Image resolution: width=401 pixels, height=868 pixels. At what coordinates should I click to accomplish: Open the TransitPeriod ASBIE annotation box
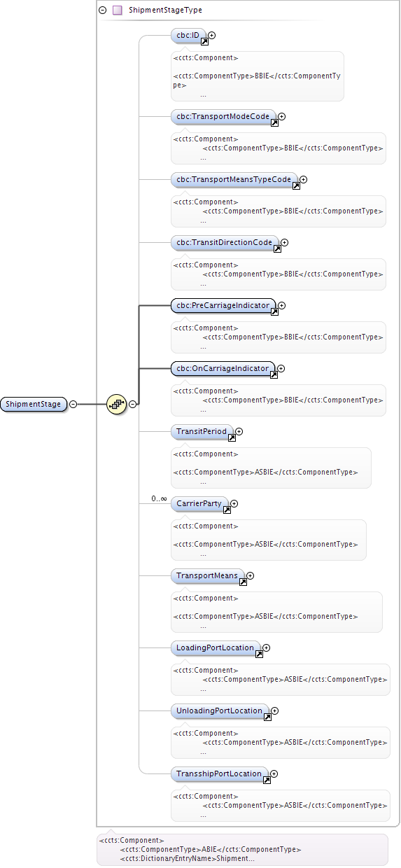(271, 468)
